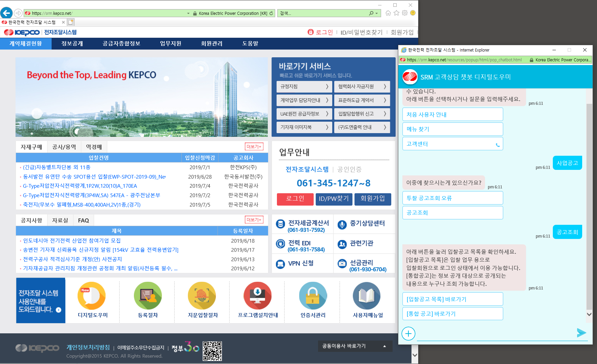The width and height of the screenshot is (597, 364).
Task: Click the VPN 신청 icon link
Action: [x=280, y=264]
